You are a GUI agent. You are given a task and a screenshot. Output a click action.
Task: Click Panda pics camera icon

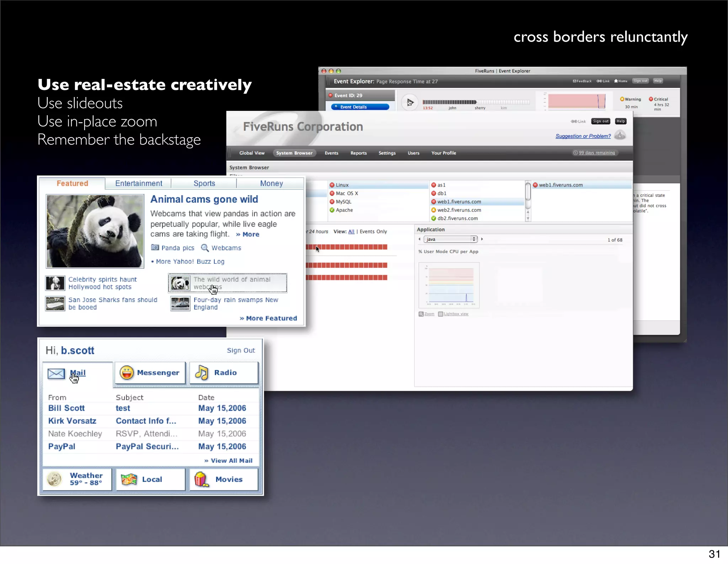pyautogui.click(x=155, y=248)
